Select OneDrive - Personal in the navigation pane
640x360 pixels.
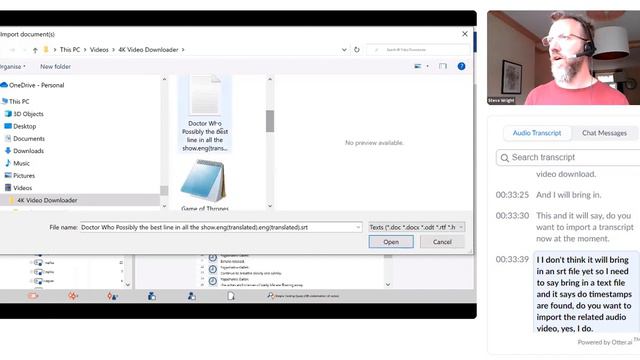click(32, 85)
